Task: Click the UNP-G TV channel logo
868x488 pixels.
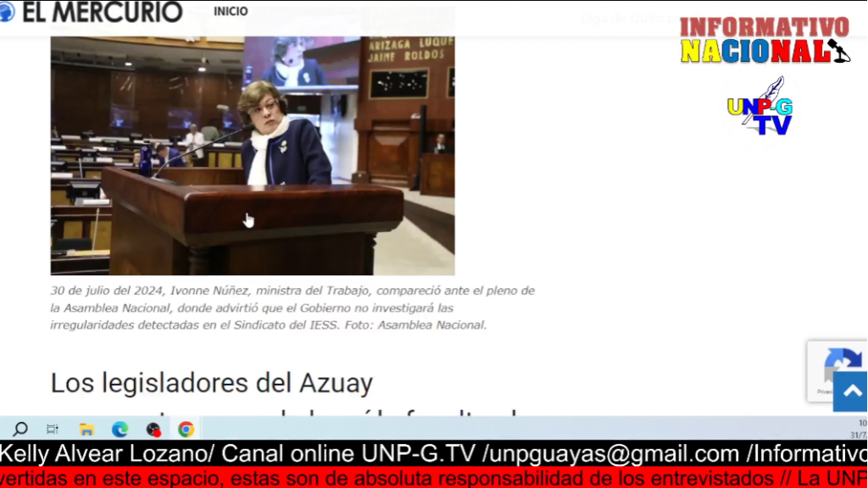Action: coord(759,108)
